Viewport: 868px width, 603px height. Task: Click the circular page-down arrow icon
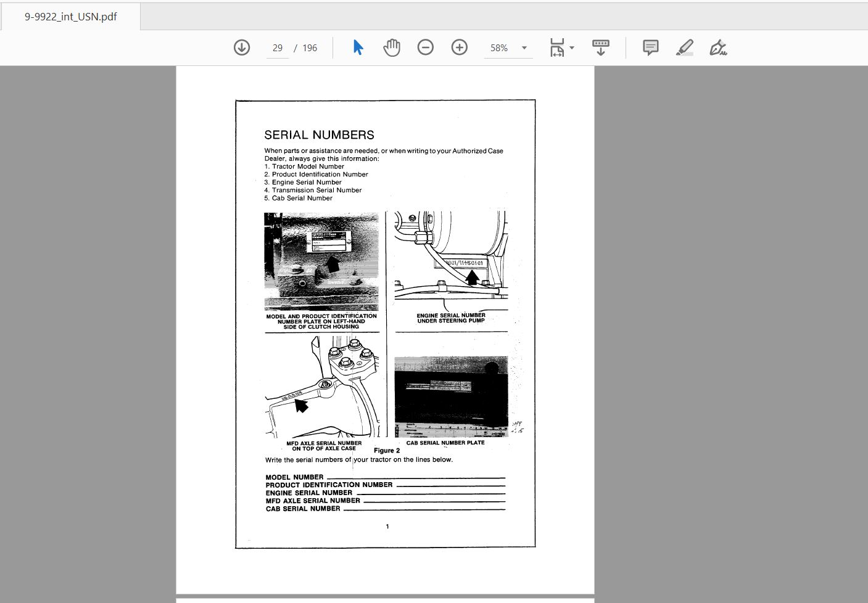242,47
